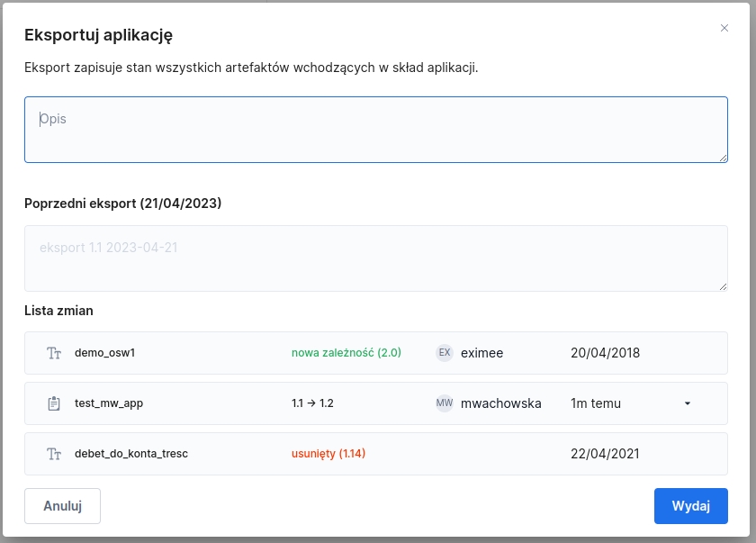This screenshot has height=543, width=756.
Task: Click the 'nowa zależność (2.0)' status label
Action: click(346, 353)
